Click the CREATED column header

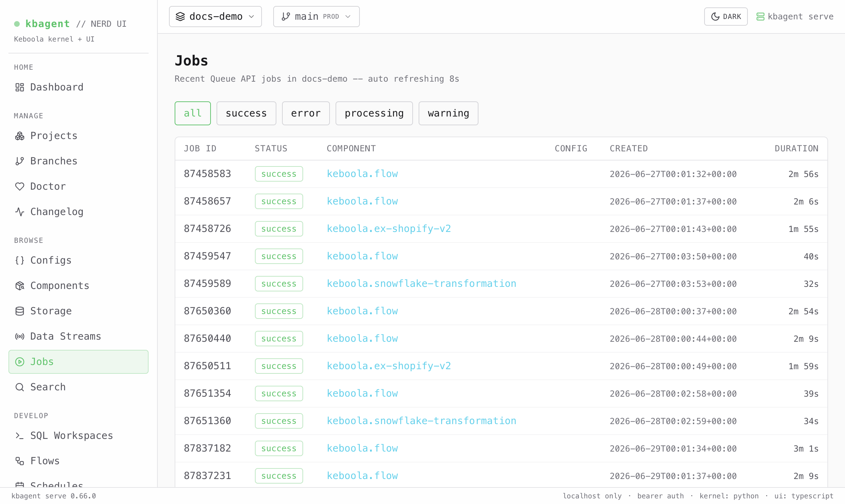[x=629, y=149]
